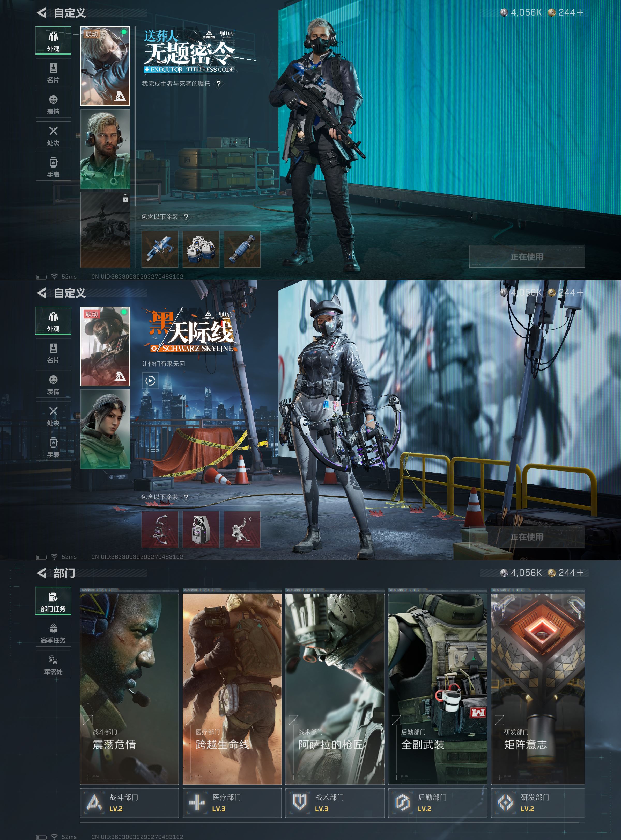Open the 表情 emote tab in top panel

coord(53,104)
